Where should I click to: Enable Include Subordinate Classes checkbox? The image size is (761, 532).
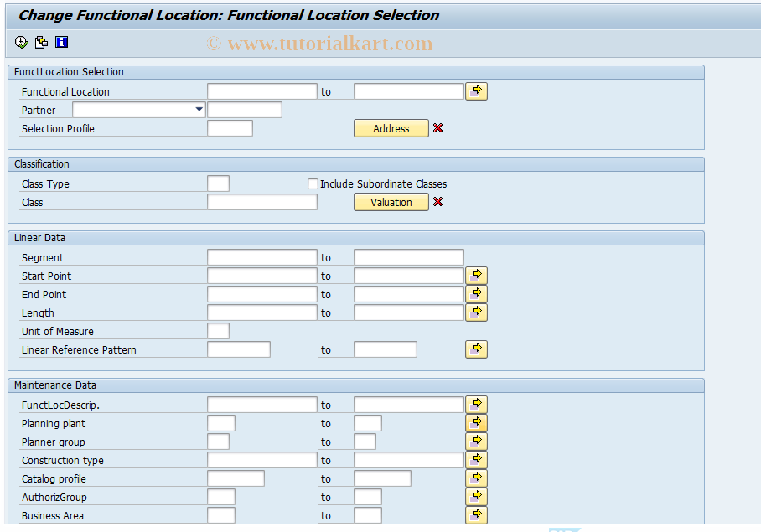313,183
